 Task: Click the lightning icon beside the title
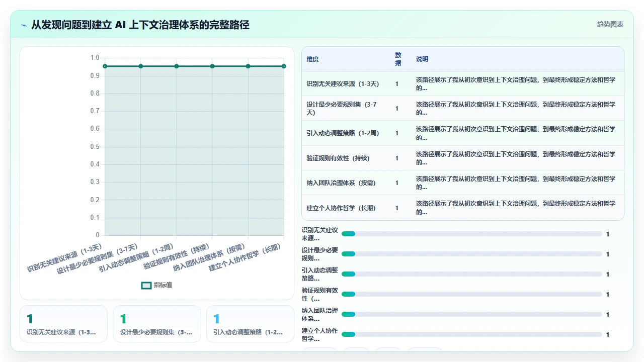coord(24,25)
